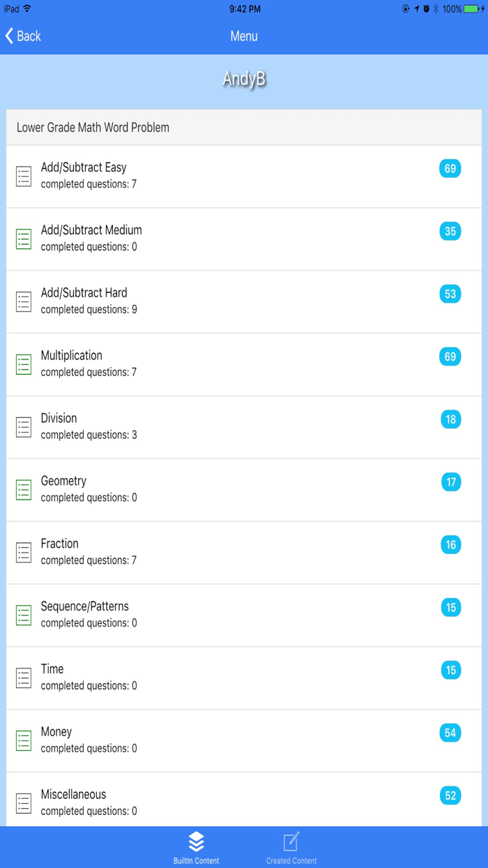Tap the Wi-Fi icon in the status bar
The height and width of the screenshot is (868, 488).
28,9
